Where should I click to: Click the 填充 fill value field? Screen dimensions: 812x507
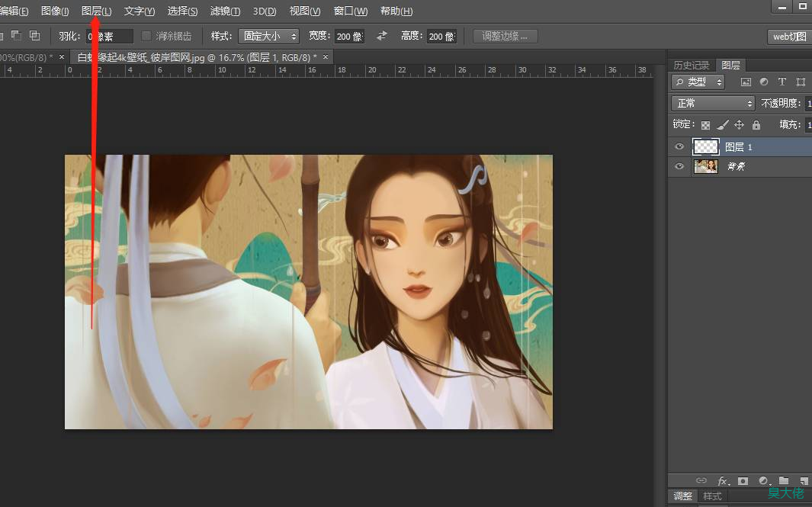pyautogui.click(x=808, y=125)
